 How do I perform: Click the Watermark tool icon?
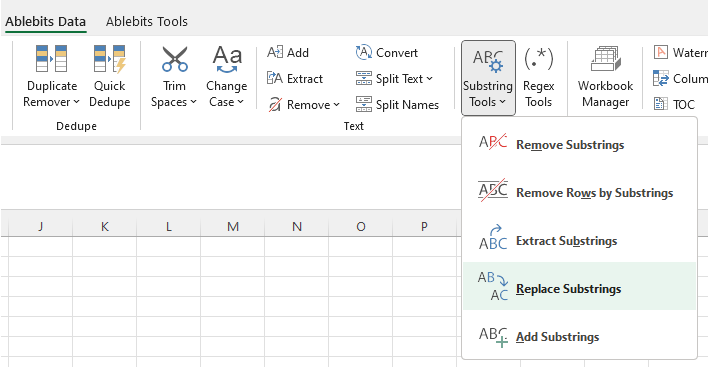(x=661, y=52)
